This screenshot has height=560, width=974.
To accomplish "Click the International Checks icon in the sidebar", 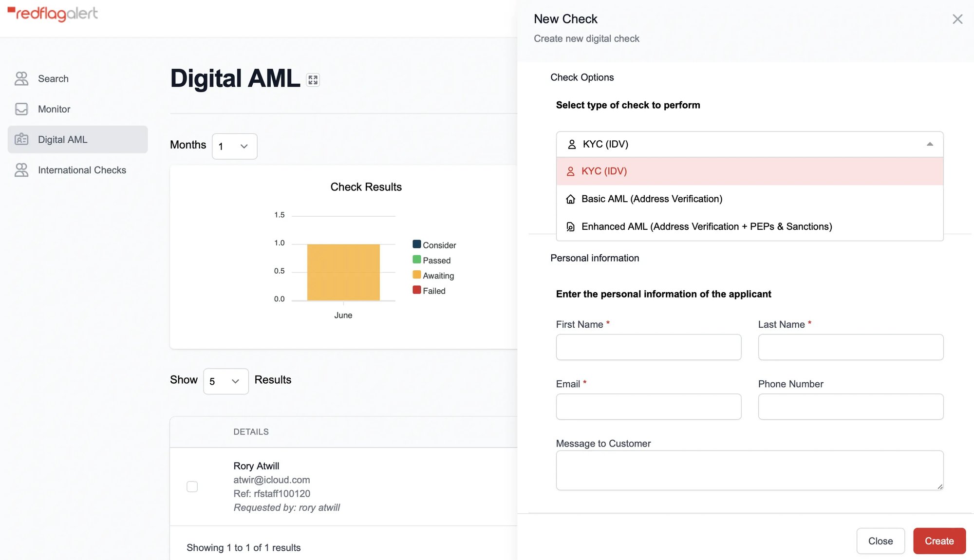I will click(x=21, y=170).
